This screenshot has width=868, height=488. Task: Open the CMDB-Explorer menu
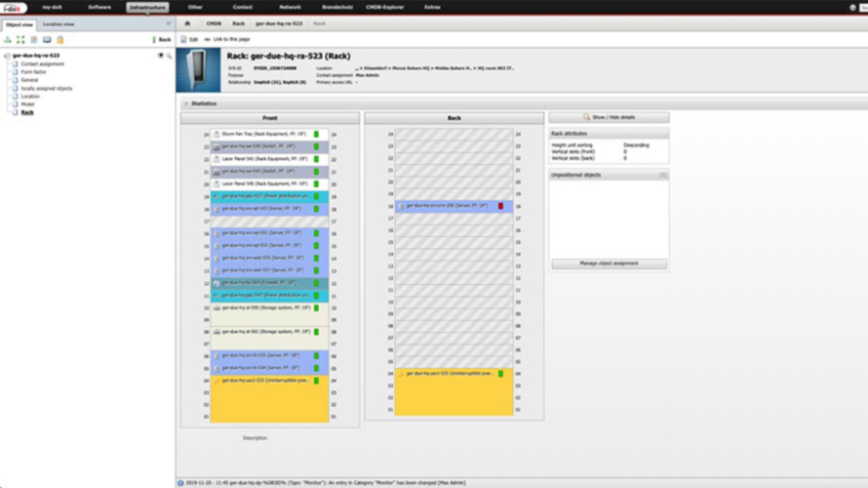pyautogui.click(x=384, y=7)
